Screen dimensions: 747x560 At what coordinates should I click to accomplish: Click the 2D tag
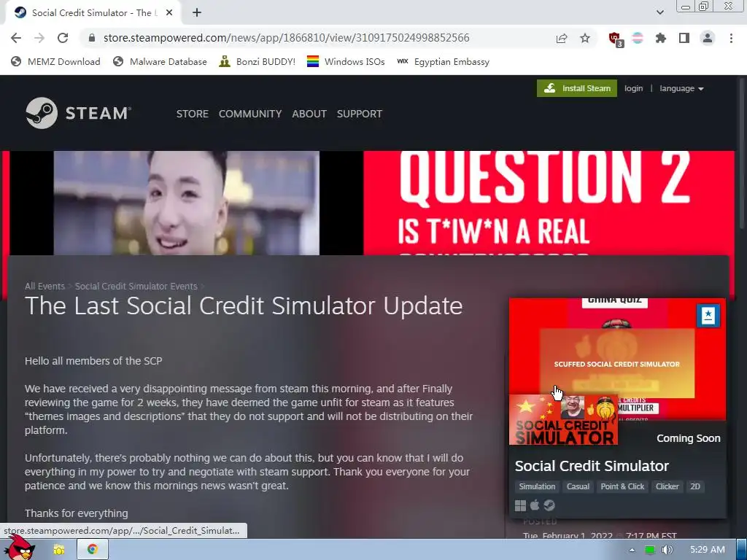tap(695, 486)
